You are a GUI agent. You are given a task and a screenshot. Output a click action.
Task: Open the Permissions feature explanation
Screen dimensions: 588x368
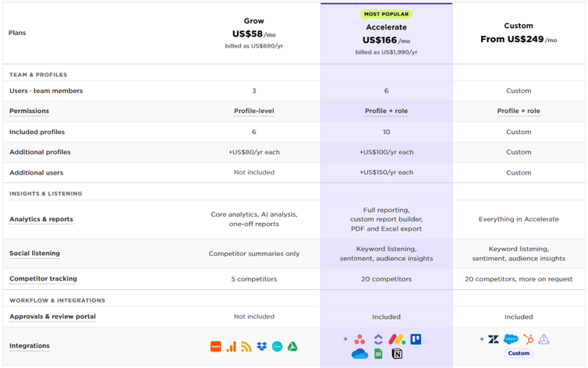point(30,111)
